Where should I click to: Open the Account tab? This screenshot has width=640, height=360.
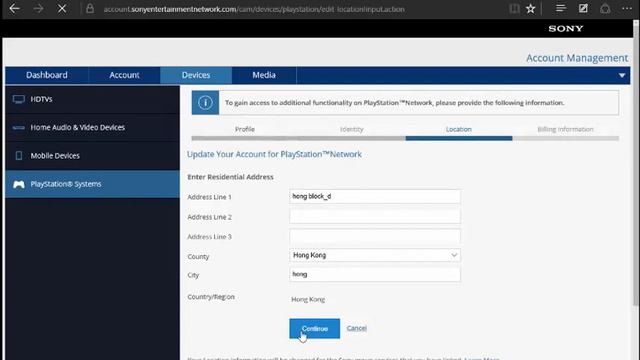pyautogui.click(x=124, y=75)
